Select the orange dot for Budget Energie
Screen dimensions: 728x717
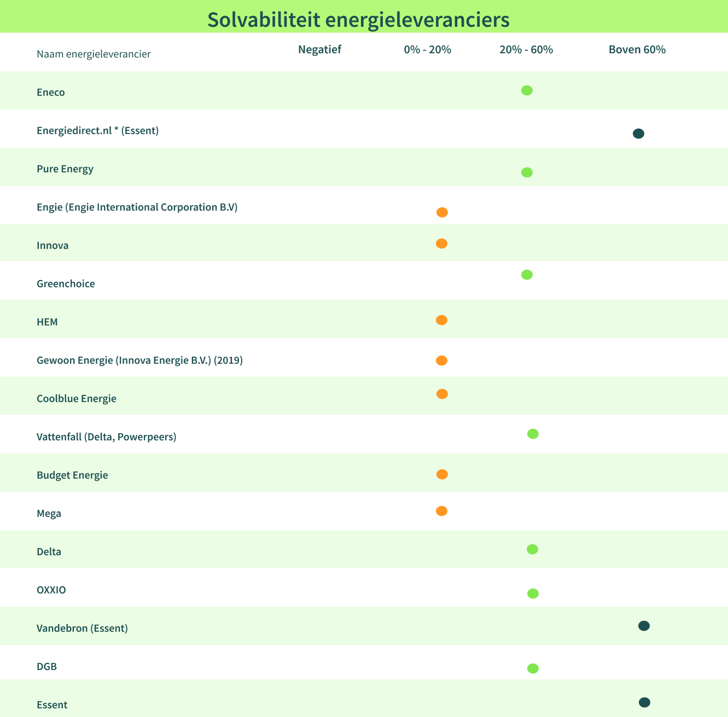(x=442, y=475)
